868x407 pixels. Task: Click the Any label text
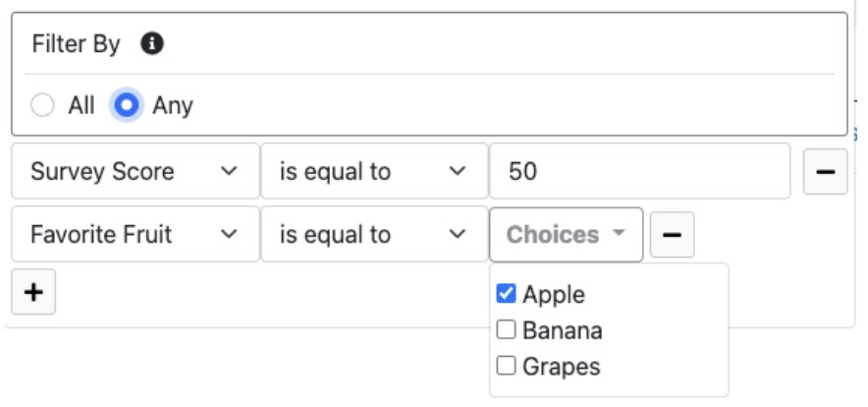tap(173, 106)
